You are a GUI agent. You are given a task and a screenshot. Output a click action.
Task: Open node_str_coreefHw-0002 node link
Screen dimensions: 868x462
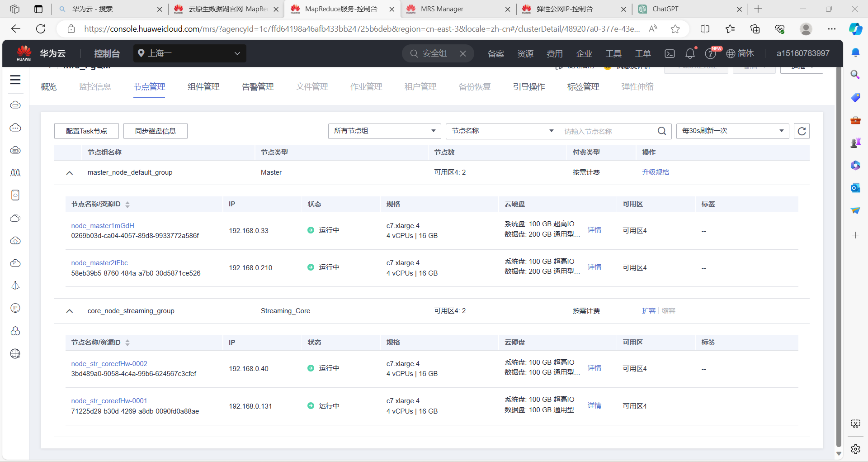[109, 364]
